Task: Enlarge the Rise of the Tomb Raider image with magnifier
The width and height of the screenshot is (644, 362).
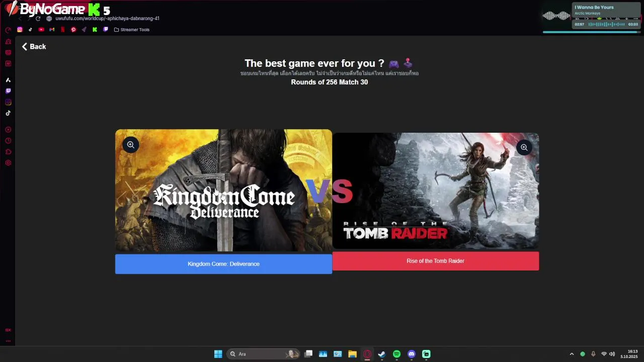Action: coord(524,147)
